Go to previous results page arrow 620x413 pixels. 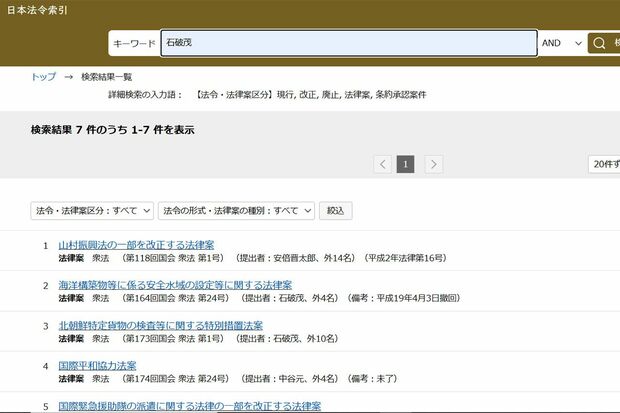coord(382,164)
